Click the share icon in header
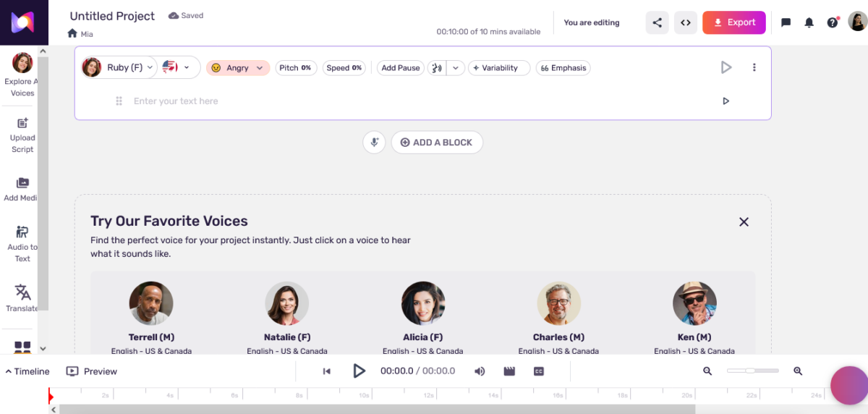 [657, 22]
